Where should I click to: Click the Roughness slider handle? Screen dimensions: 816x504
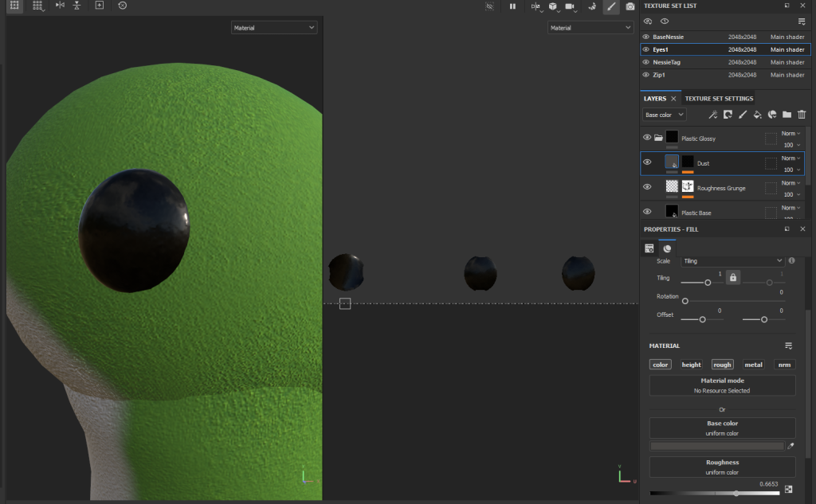click(736, 494)
